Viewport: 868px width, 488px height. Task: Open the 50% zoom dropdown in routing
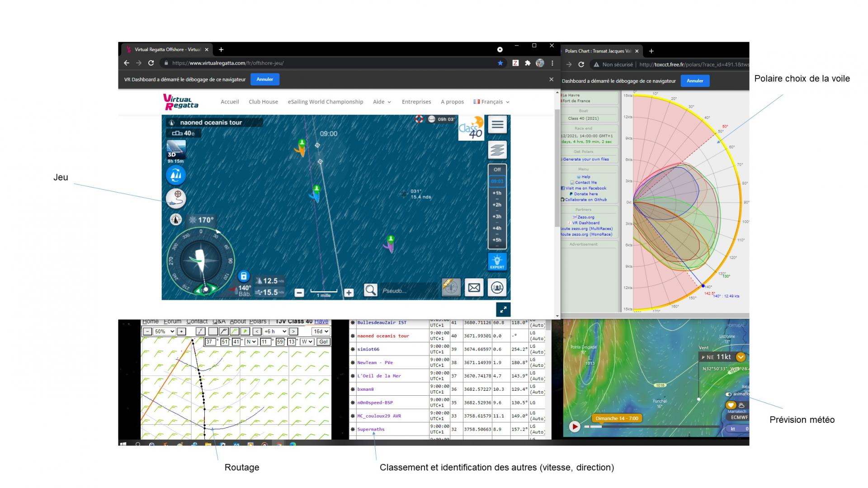(x=164, y=332)
